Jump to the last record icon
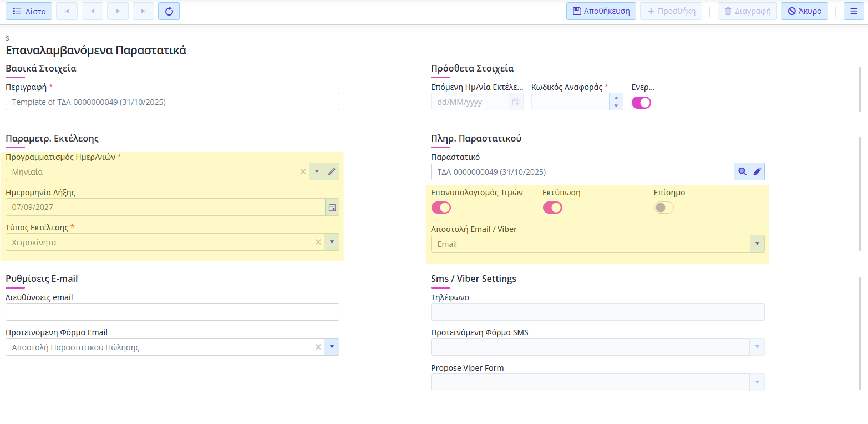This screenshot has height=424, width=868. pos(143,11)
